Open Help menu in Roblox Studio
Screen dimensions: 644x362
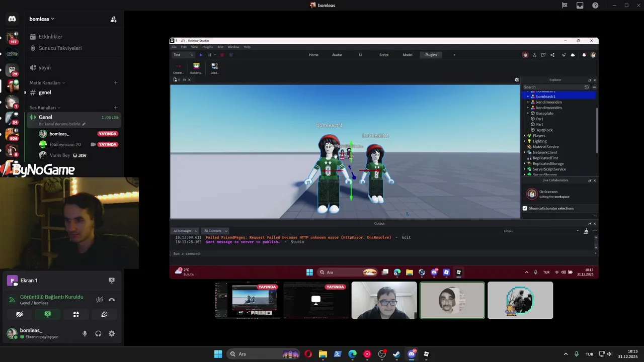point(247,47)
